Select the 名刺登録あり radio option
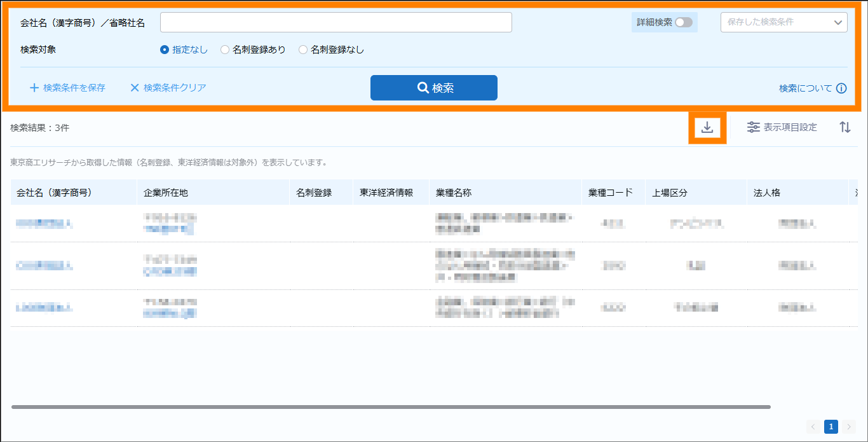Image resolution: width=868 pixels, height=442 pixels. point(225,50)
